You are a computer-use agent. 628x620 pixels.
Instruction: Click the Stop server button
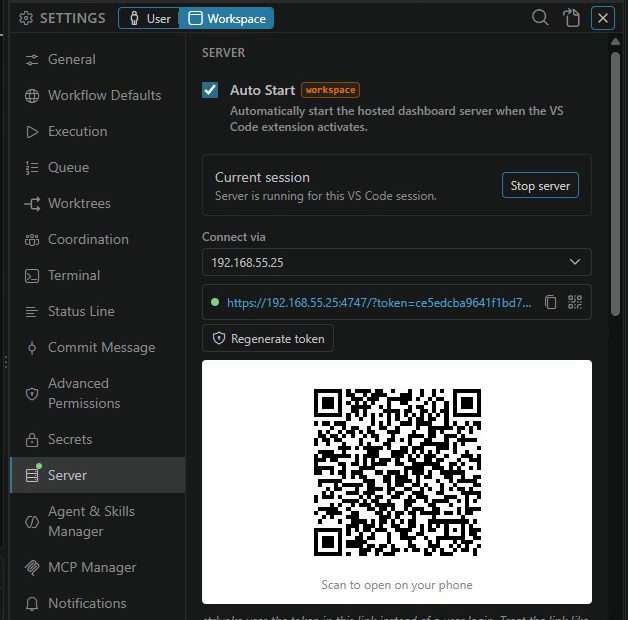540,185
